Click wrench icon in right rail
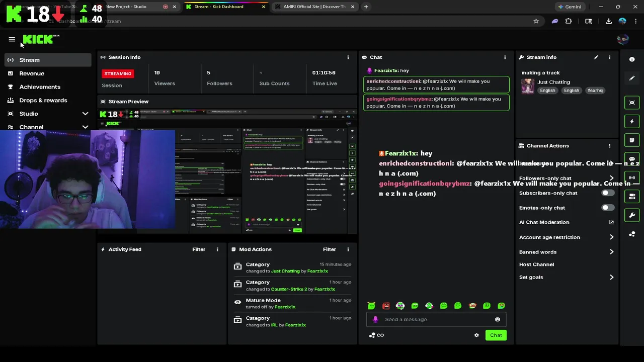 (632, 215)
